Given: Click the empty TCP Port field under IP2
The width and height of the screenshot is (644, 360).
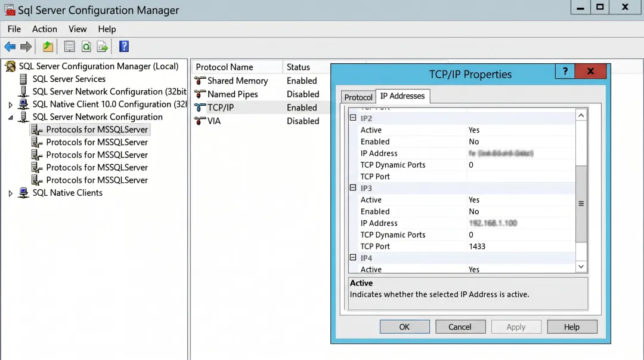Looking at the screenshot, I should coord(521,177).
